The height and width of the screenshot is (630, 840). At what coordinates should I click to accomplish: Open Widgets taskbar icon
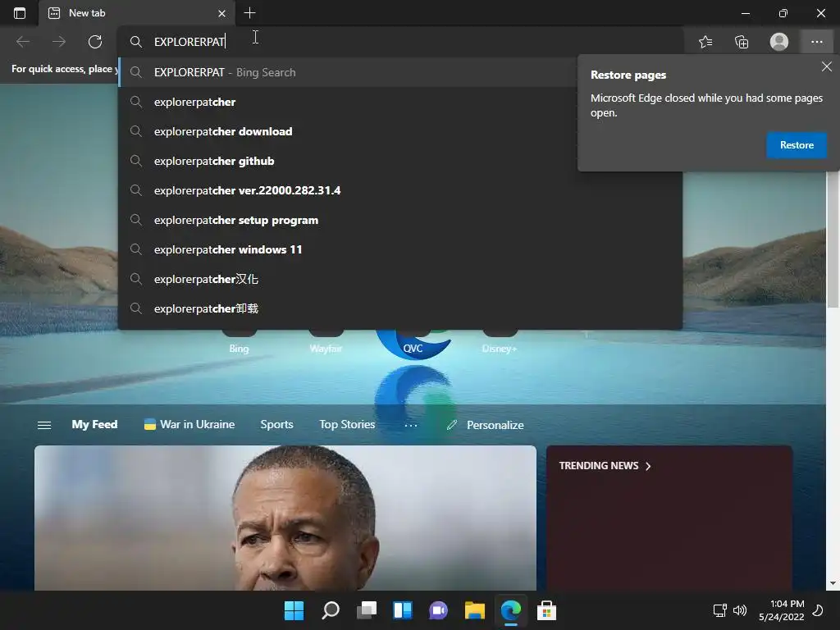tap(402, 610)
